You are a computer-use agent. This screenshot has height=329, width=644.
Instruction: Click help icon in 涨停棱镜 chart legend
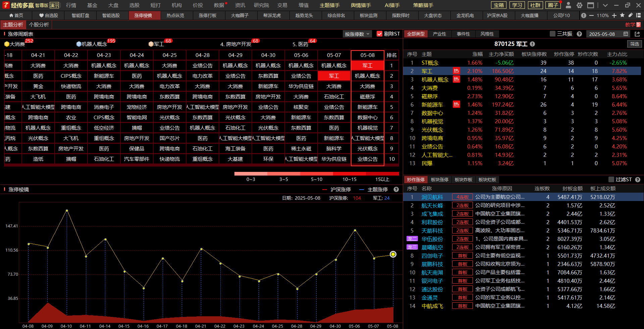tap(396, 189)
